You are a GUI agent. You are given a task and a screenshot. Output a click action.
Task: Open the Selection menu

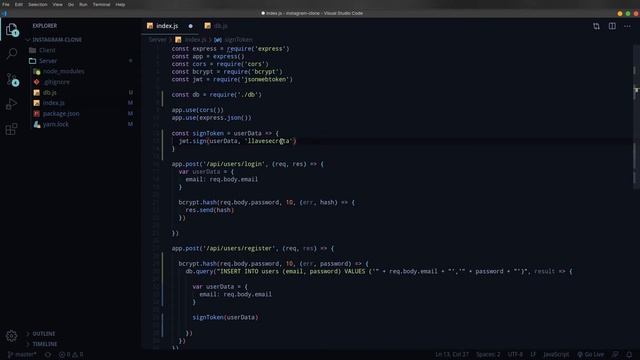click(38, 4)
